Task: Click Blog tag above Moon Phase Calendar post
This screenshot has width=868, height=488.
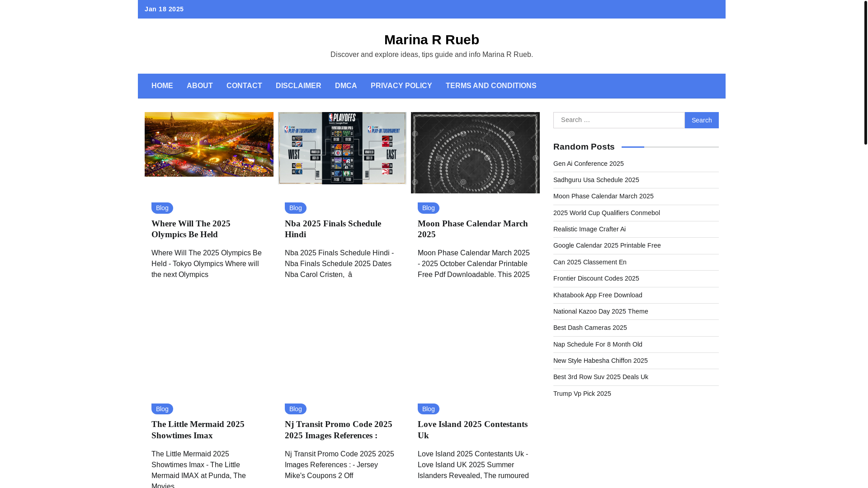Action: click(x=428, y=208)
